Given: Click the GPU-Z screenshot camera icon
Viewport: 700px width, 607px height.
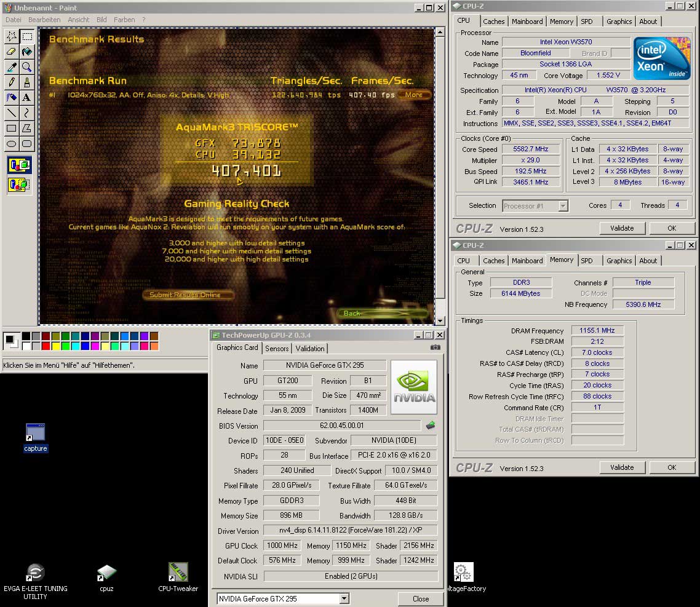Looking at the screenshot, I should [x=436, y=347].
